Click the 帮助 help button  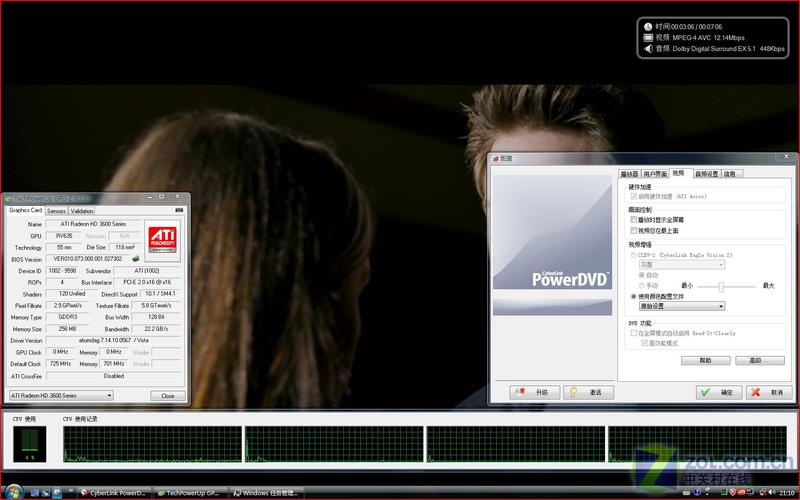point(706,361)
